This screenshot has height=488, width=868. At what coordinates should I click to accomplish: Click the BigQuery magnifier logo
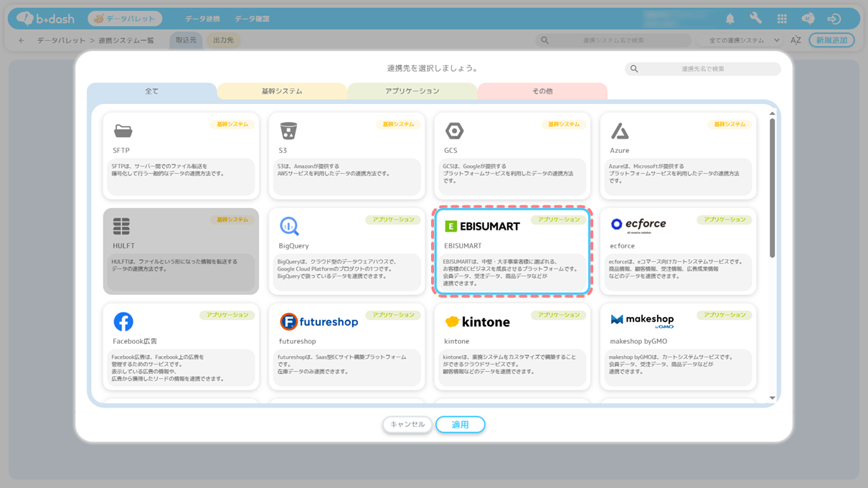(x=289, y=226)
